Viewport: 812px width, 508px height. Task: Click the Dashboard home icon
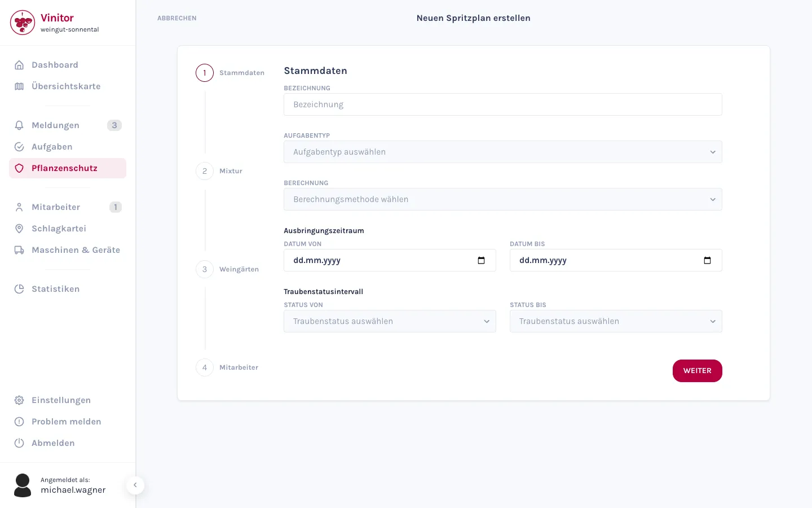pos(19,65)
